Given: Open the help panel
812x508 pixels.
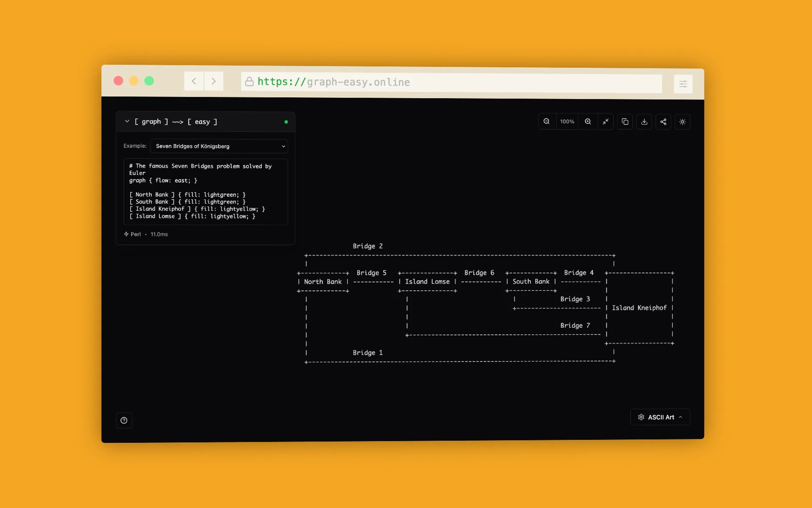Looking at the screenshot, I should pos(124,420).
